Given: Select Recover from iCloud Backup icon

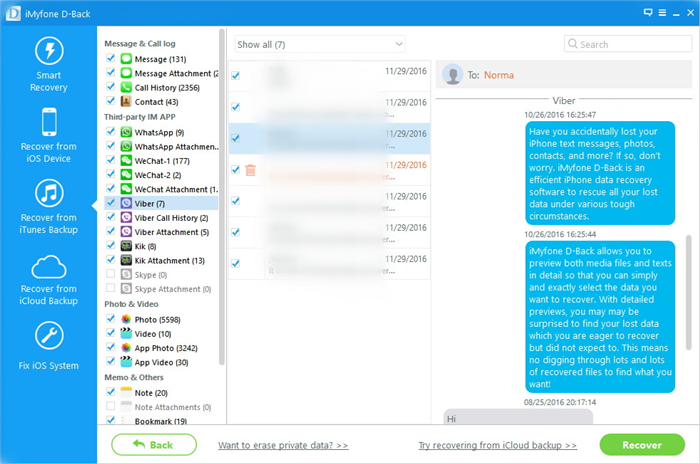Looking at the screenshot, I should (x=49, y=267).
